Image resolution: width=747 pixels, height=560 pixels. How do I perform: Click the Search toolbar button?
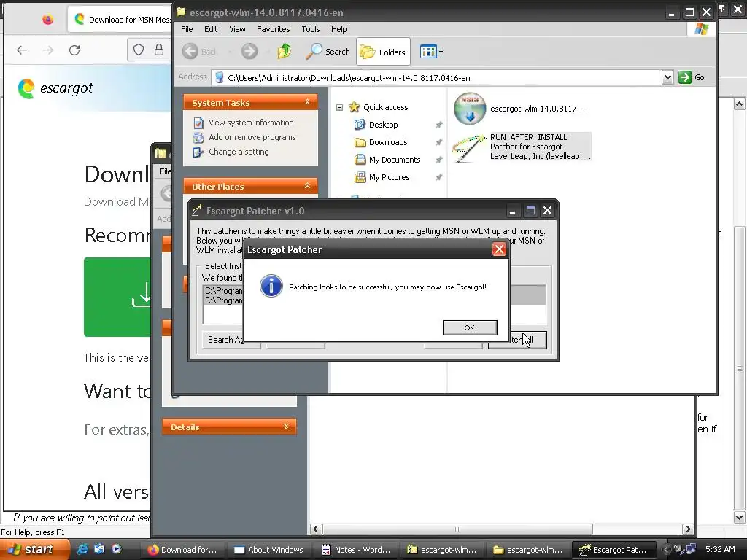click(328, 52)
